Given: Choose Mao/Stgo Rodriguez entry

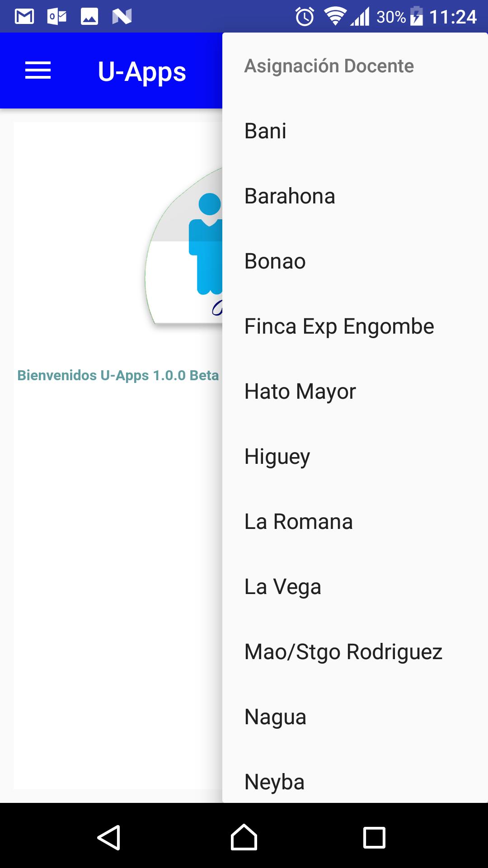Looking at the screenshot, I should click(x=343, y=652).
